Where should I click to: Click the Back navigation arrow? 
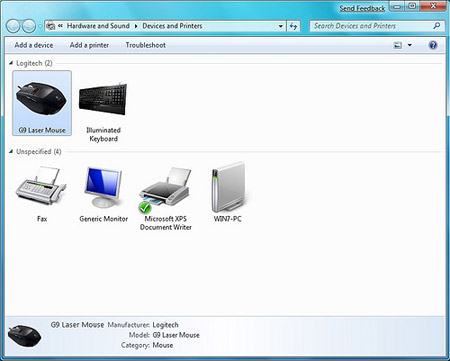pos(13,26)
